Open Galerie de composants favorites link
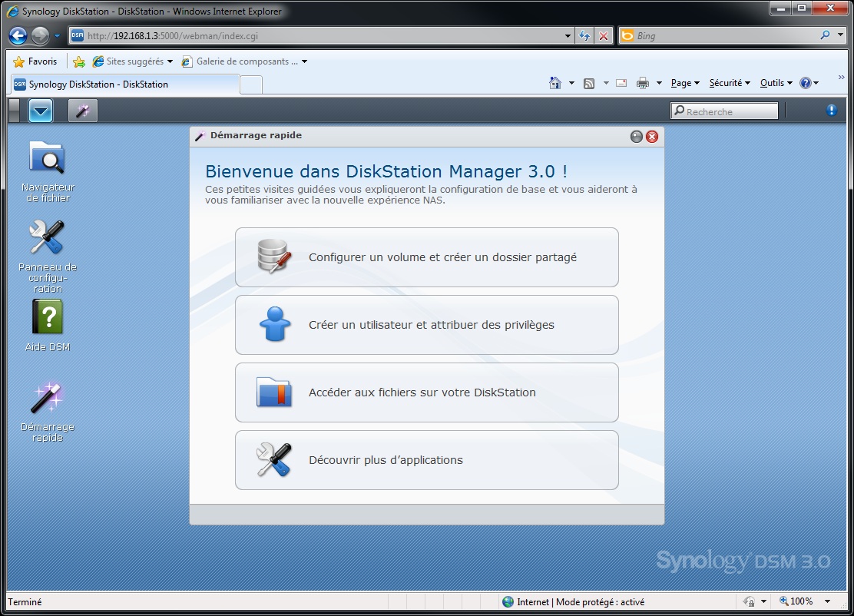 (244, 61)
